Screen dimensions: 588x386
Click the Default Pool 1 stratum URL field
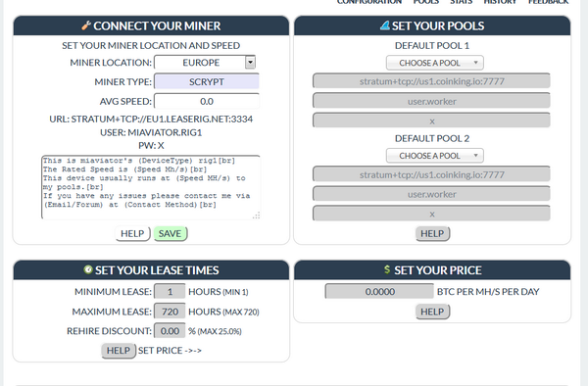(x=431, y=81)
